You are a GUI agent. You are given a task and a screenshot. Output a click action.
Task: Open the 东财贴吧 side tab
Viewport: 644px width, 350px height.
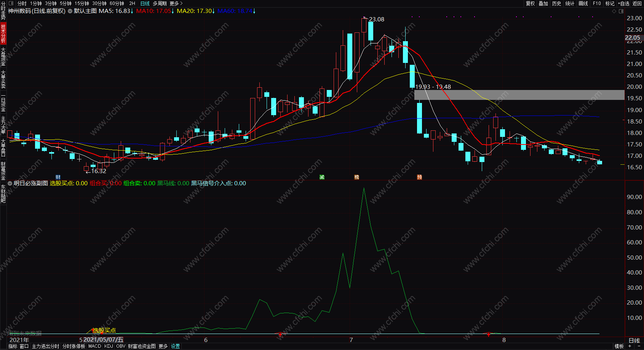(x=3, y=194)
